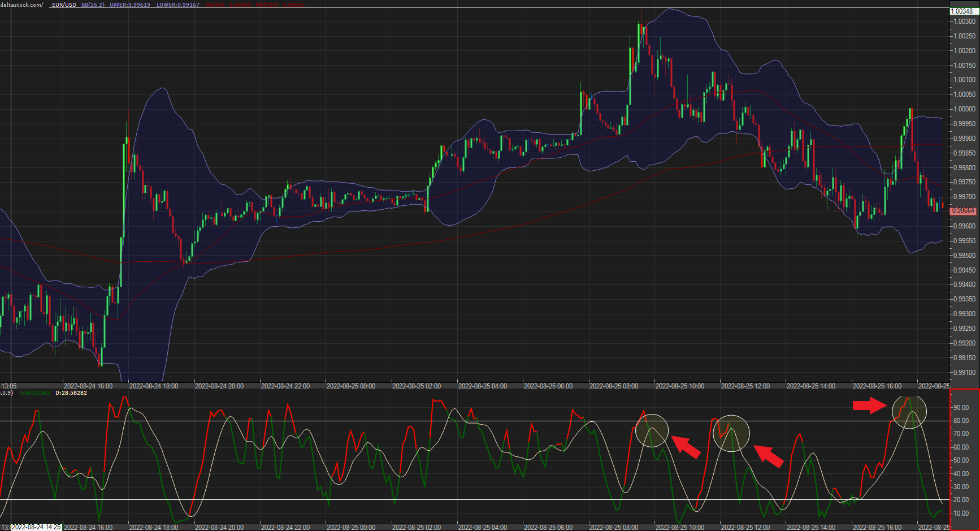The width and height of the screenshot is (980, 531).
Task: Click 2022-08-24 20:00 on the stochastic panel time axis
Action: [219, 527]
